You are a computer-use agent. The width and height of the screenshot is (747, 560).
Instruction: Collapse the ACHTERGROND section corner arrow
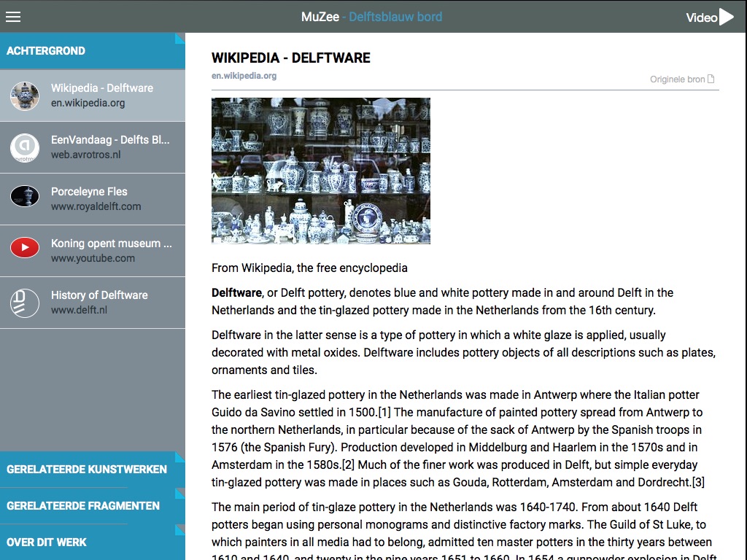(x=179, y=38)
